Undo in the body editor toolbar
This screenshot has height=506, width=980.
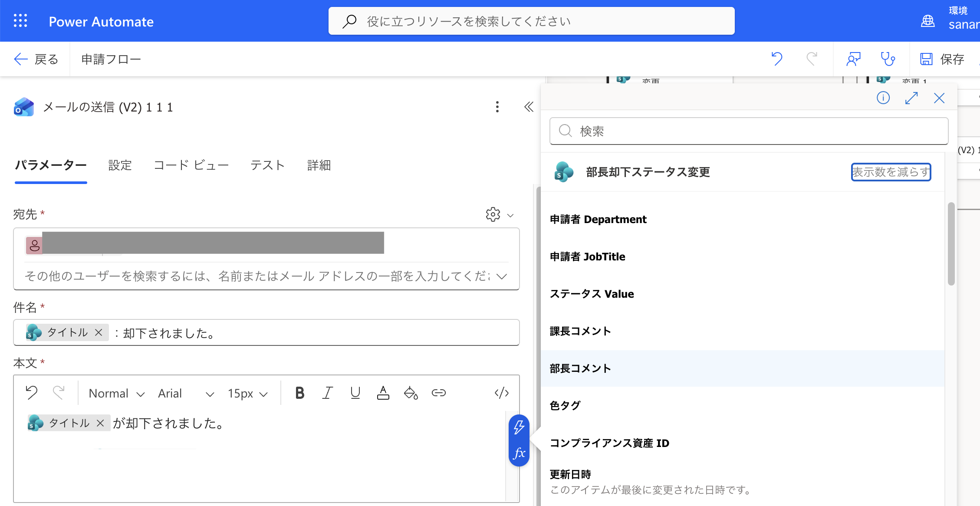pyautogui.click(x=32, y=393)
